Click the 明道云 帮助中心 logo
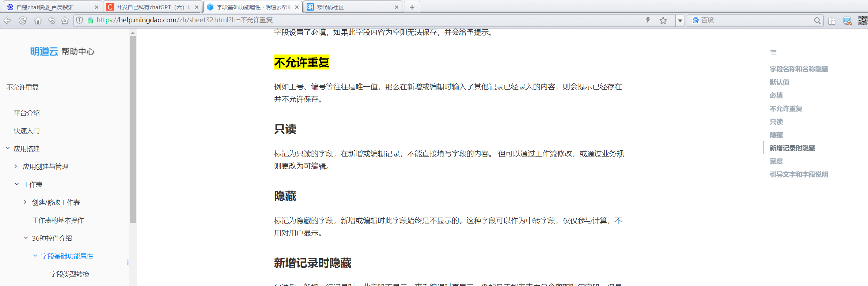The width and height of the screenshot is (868, 286). click(62, 52)
